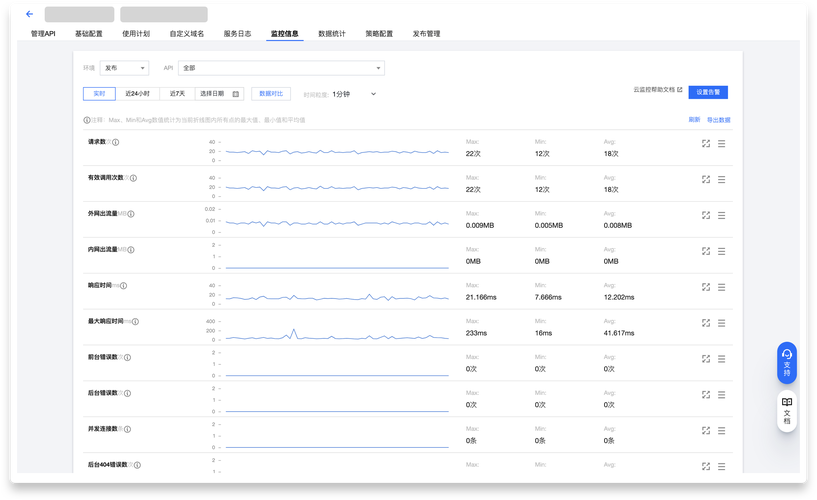The image size is (817, 500).
Task: Open the 请求数 row hamburger menu
Action: click(721, 144)
